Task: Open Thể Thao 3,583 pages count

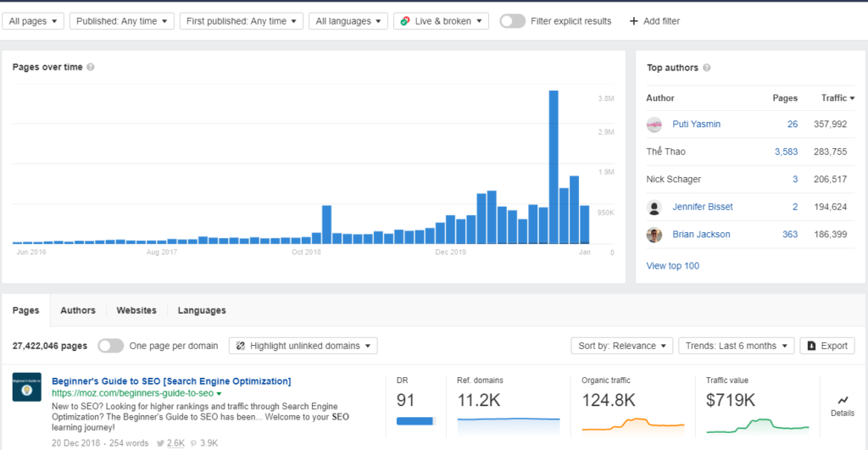Action: click(x=786, y=152)
